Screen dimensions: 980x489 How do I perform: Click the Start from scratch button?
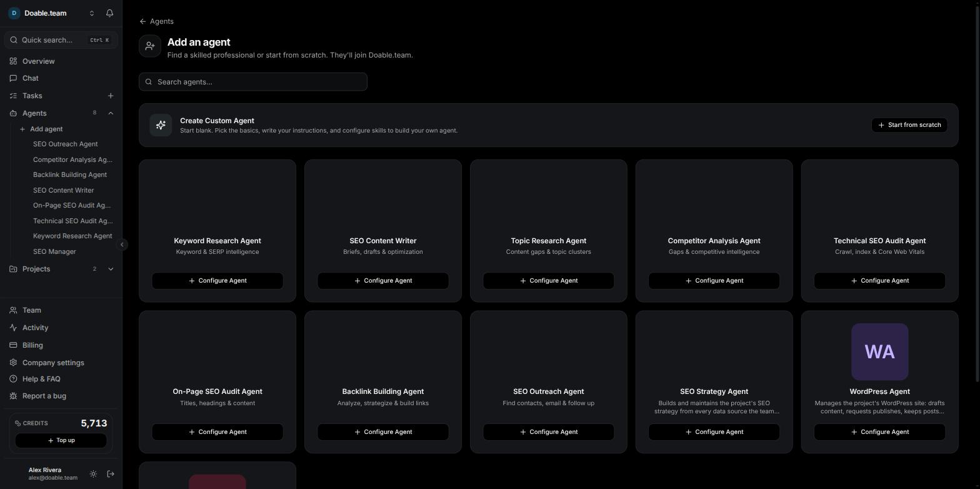pos(909,125)
